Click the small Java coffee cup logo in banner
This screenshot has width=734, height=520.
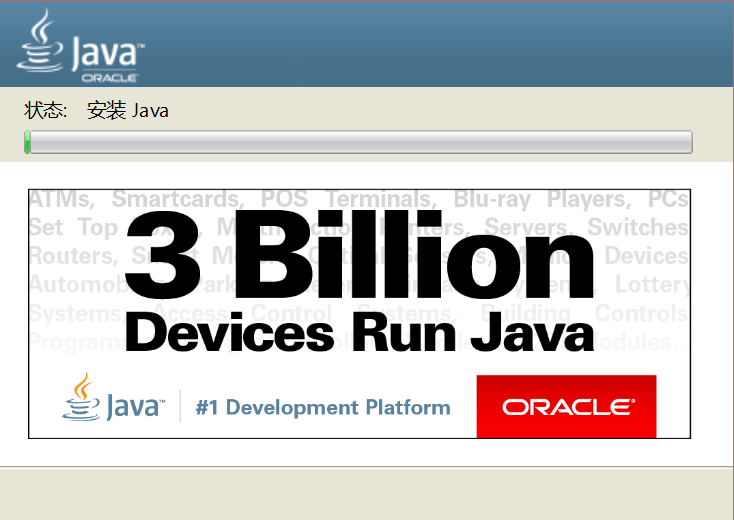coord(113,398)
